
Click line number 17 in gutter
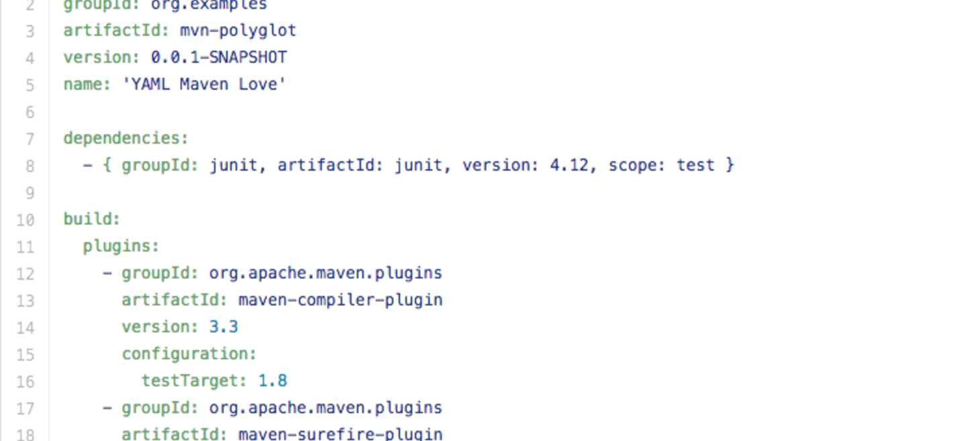tap(25, 409)
